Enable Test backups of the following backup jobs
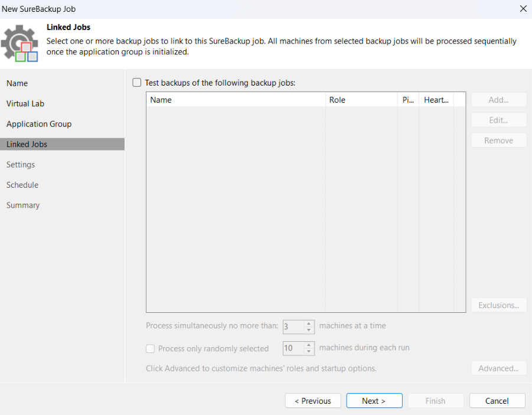Image resolution: width=532 pixels, height=415 pixels. [x=137, y=83]
